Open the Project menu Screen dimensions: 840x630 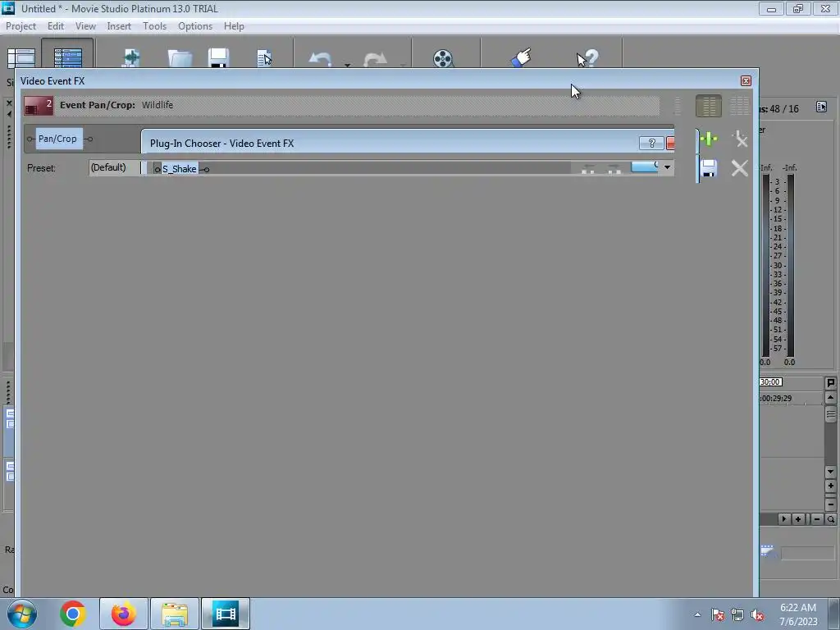click(21, 26)
